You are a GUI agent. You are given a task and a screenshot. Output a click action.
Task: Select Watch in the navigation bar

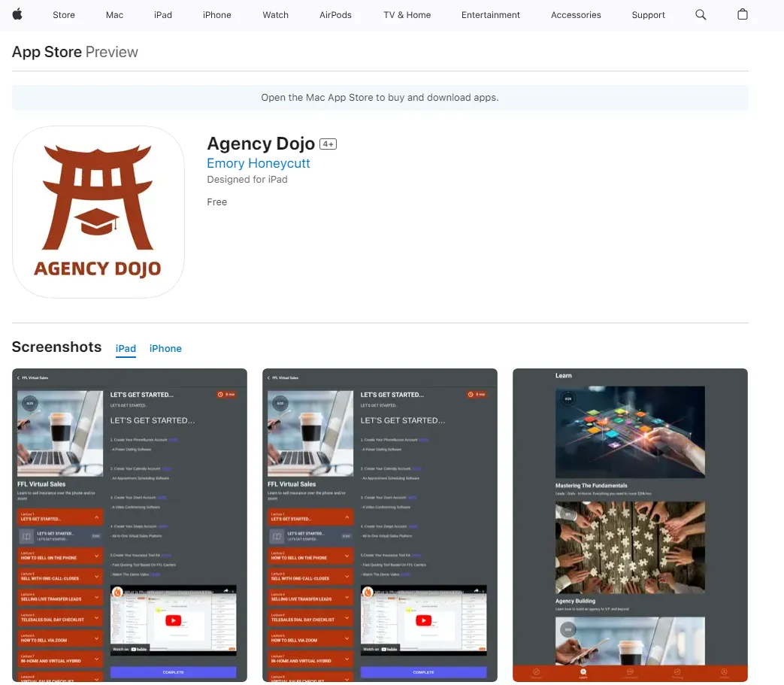pos(276,15)
